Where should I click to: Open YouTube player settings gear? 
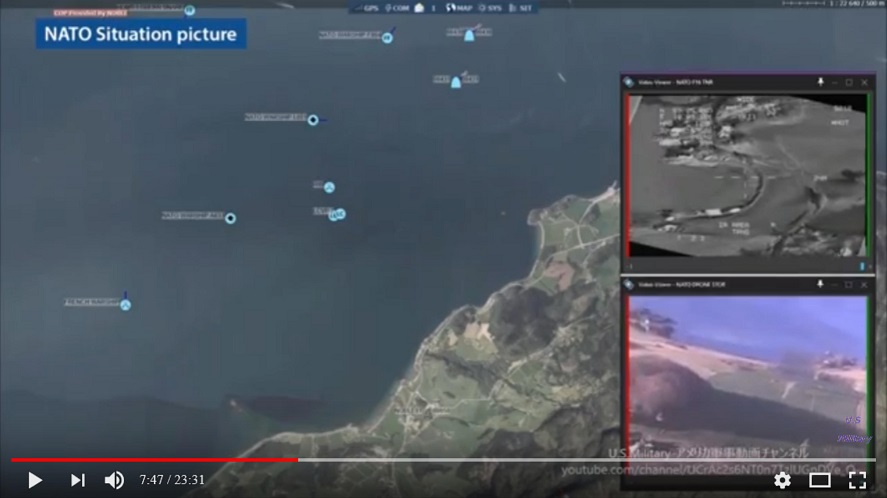click(x=782, y=480)
